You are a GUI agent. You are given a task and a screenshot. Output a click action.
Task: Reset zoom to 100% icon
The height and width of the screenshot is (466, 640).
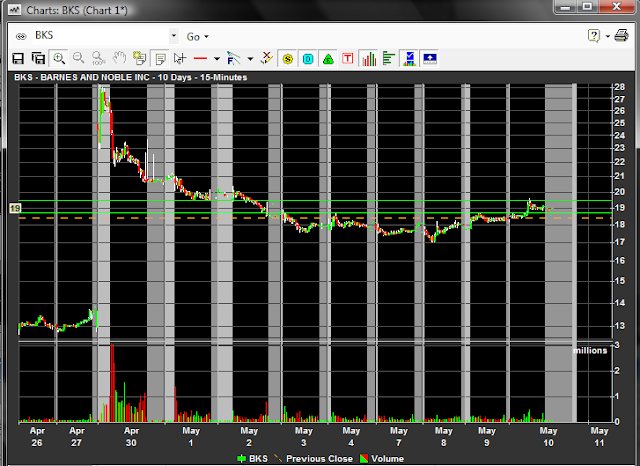pyautogui.click(x=99, y=58)
